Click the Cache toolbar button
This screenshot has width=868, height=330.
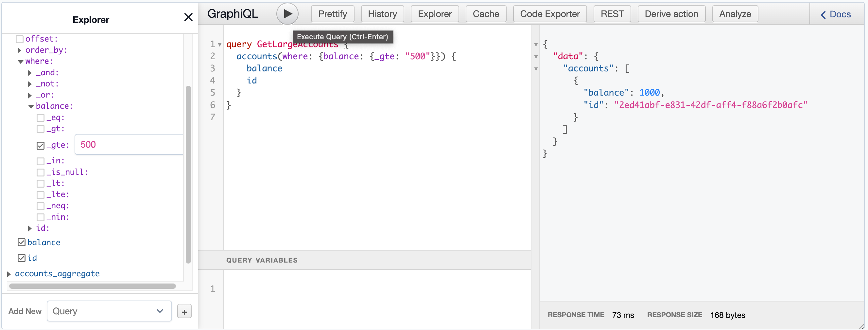[x=486, y=13]
